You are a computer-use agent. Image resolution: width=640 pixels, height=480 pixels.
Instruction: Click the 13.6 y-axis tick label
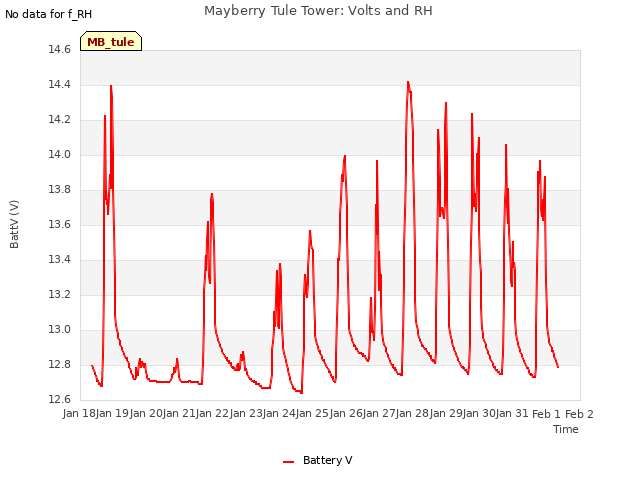(x=60, y=224)
